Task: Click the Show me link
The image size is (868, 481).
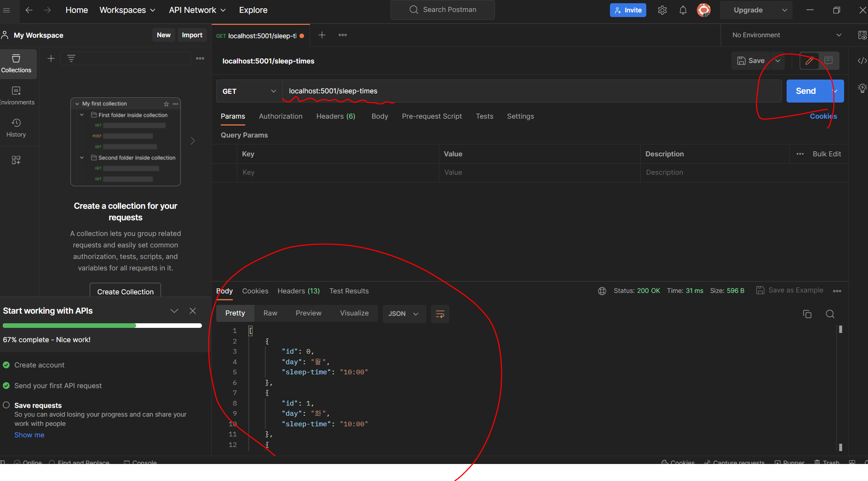Action: 29,435
